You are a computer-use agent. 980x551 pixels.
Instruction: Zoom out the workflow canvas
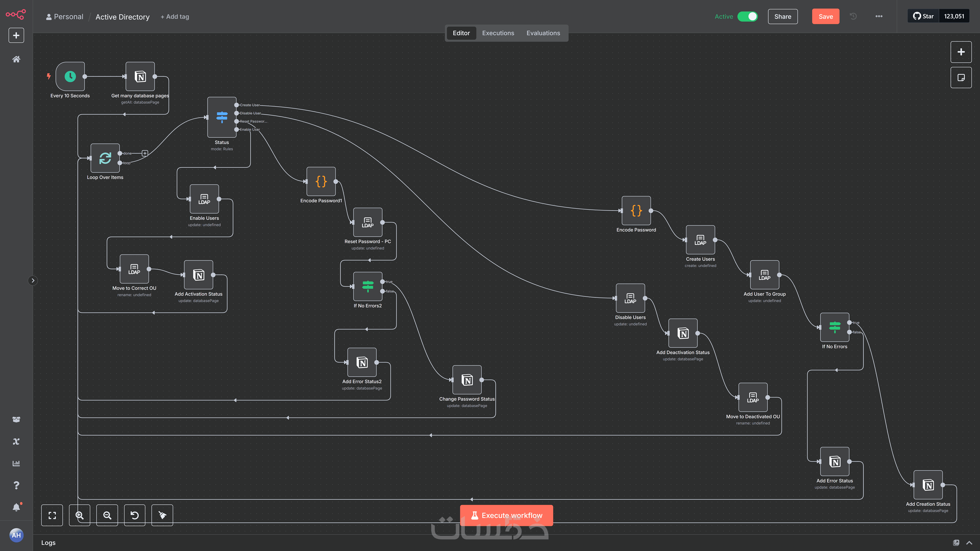pyautogui.click(x=107, y=515)
